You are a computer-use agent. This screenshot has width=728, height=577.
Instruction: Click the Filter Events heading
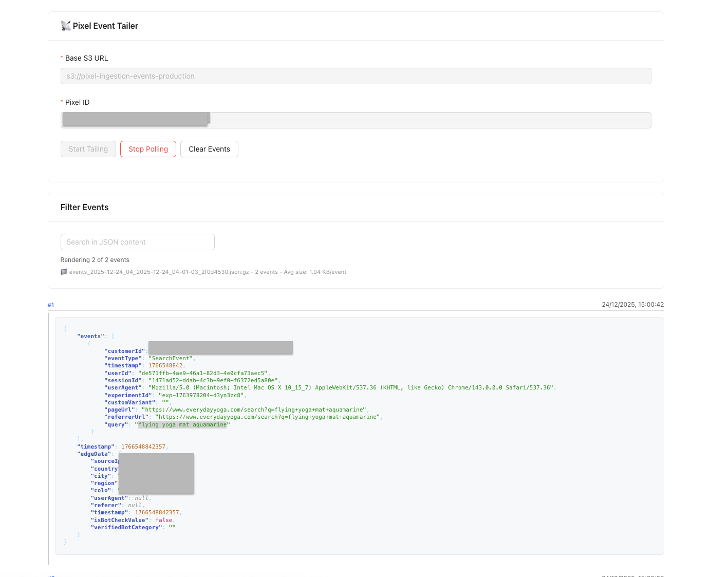coord(84,207)
